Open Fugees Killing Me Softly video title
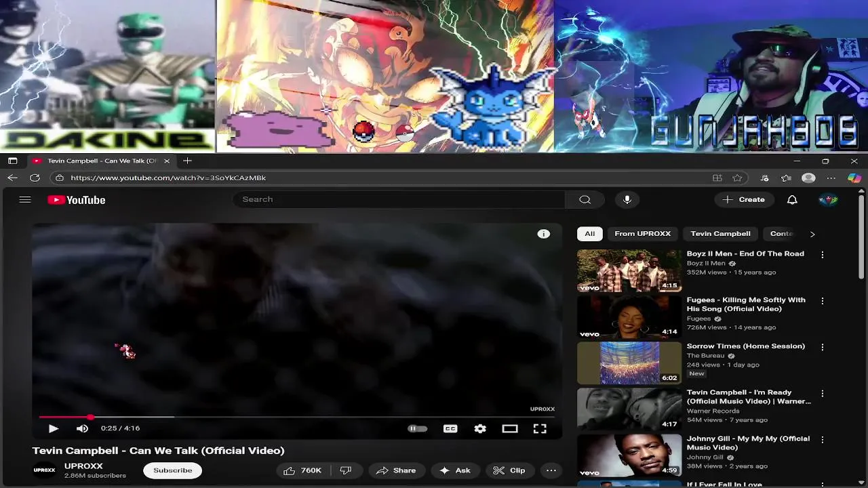 (x=746, y=304)
